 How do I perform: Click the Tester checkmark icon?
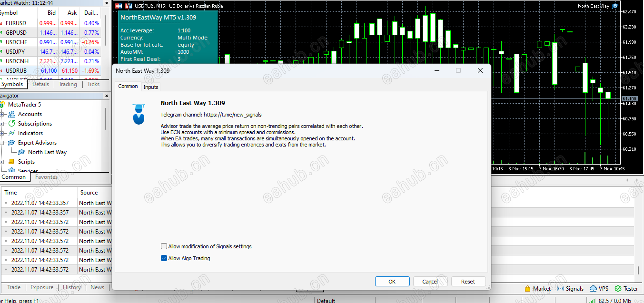[x=618, y=289]
